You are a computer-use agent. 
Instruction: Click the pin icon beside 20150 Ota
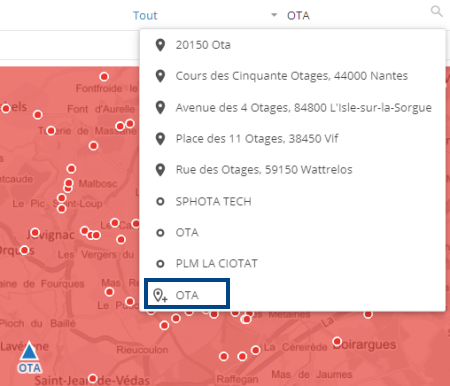click(160, 45)
